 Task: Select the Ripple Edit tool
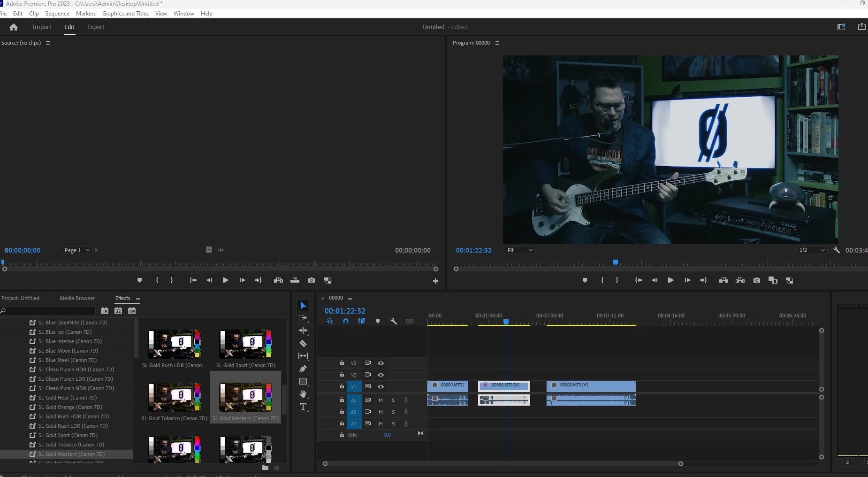[x=303, y=331]
